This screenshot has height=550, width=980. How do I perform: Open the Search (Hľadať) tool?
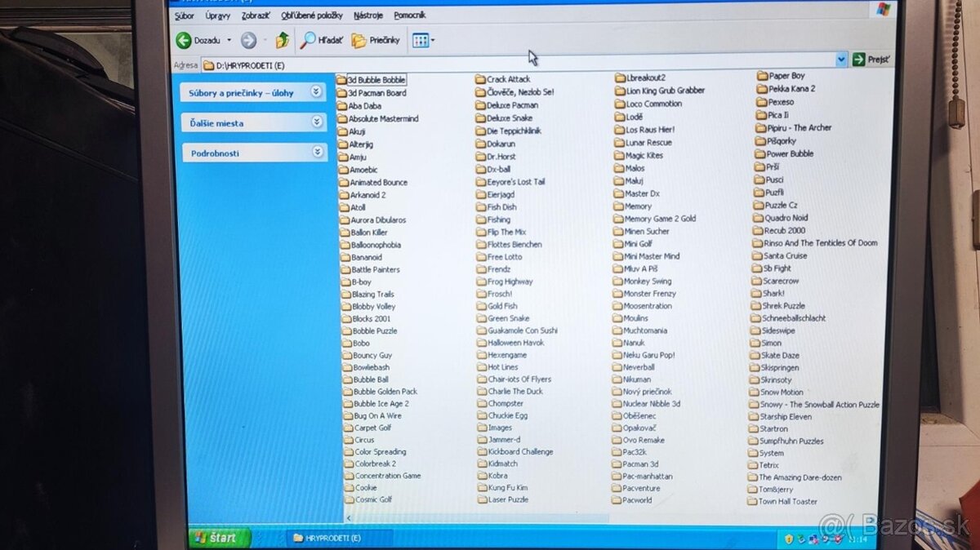click(x=322, y=40)
